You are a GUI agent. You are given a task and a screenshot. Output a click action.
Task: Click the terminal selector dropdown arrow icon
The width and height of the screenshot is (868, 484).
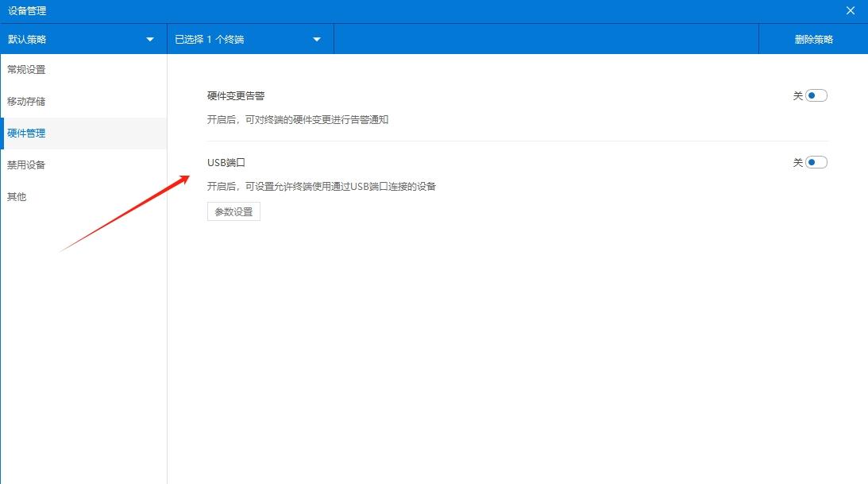coord(316,38)
